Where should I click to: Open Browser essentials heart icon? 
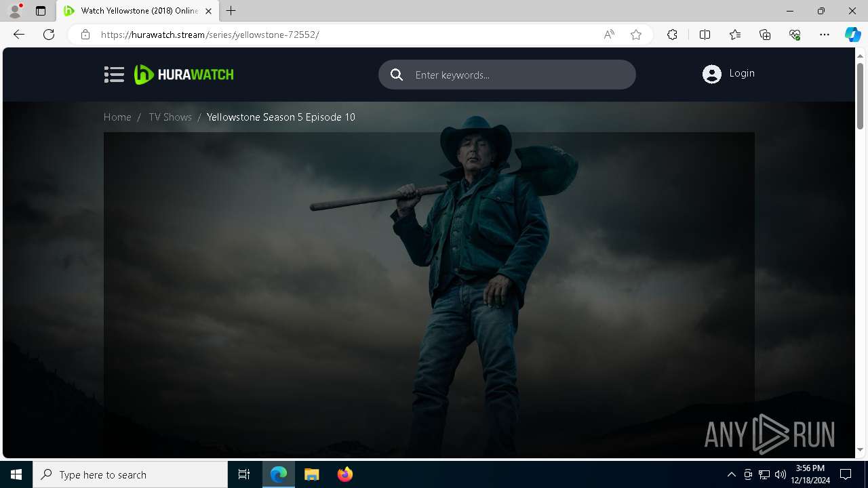point(795,35)
